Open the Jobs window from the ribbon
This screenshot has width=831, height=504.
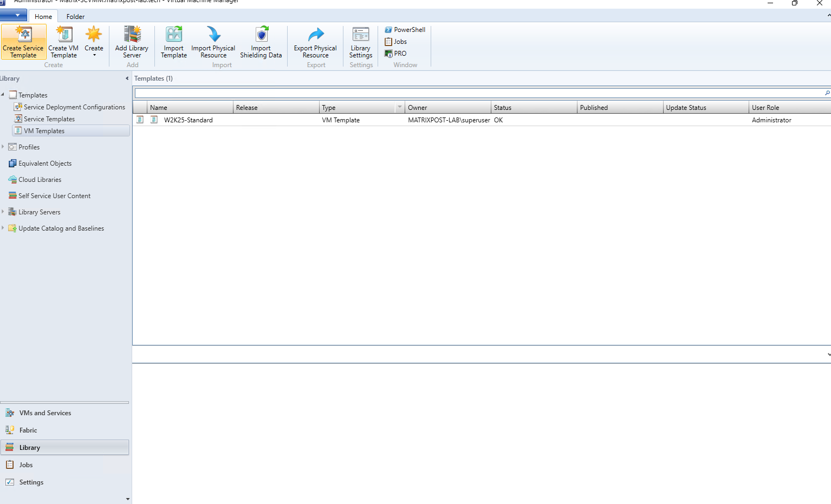tap(395, 42)
